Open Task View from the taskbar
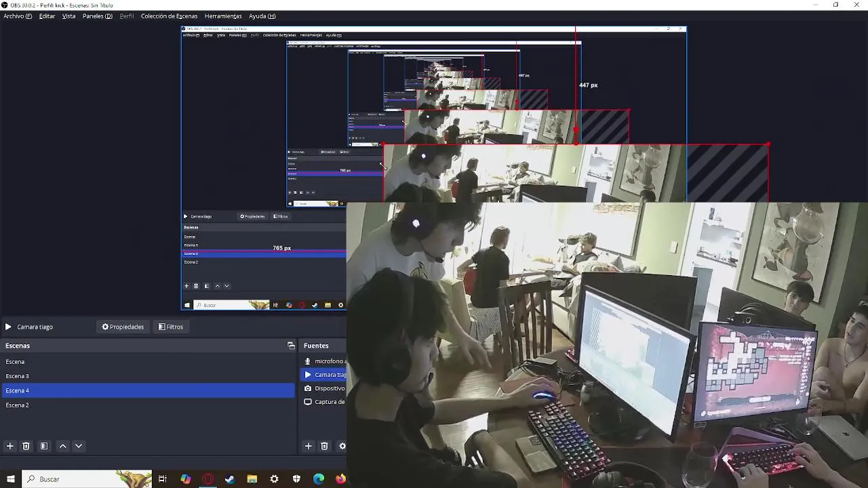 tap(163, 479)
